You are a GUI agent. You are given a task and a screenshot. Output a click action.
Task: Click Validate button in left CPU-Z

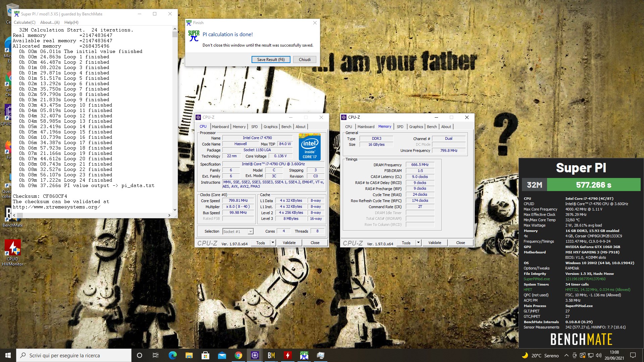(289, 243)
